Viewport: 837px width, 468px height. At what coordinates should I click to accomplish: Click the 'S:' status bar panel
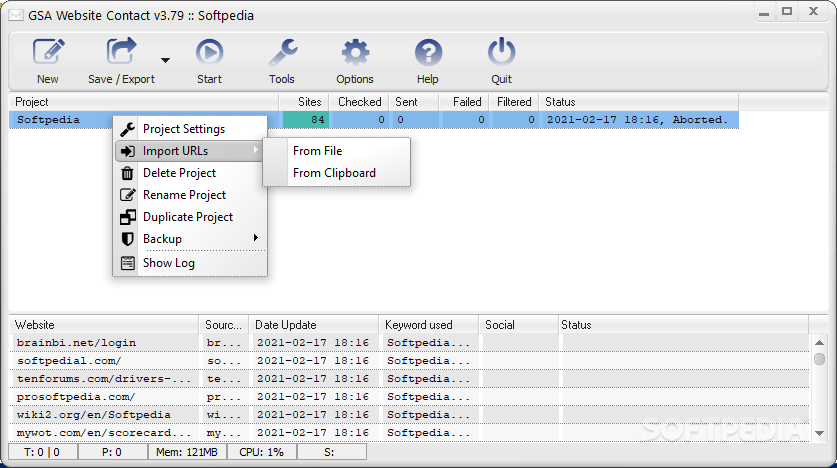coord(332,452)
